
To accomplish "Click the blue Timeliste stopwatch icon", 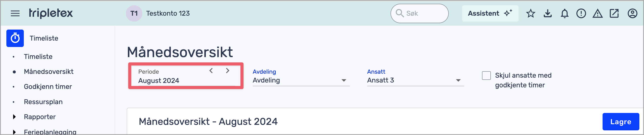I will [x=15, y=38].
